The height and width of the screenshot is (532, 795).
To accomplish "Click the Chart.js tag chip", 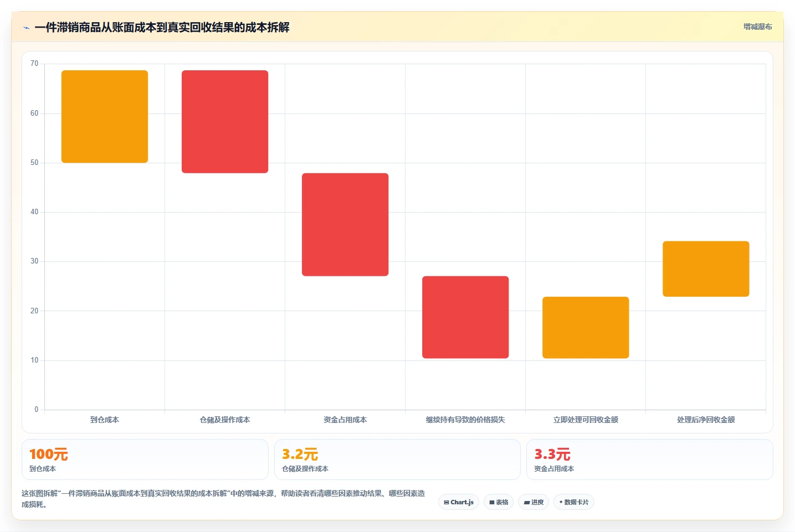I will click(x=459, y=502).
